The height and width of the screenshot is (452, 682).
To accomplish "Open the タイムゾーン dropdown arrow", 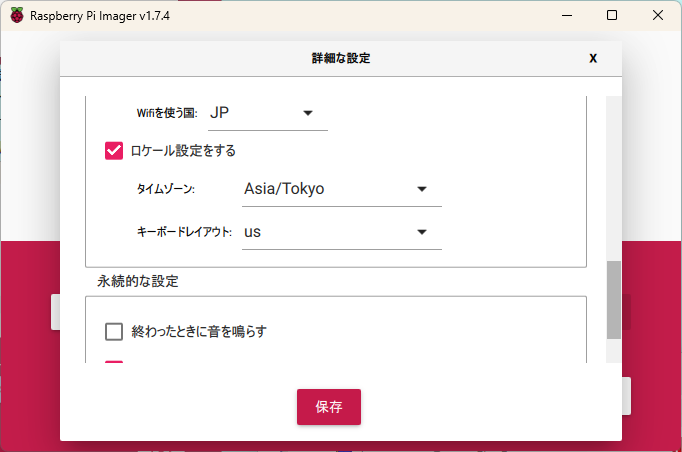I will pos(422,189).
